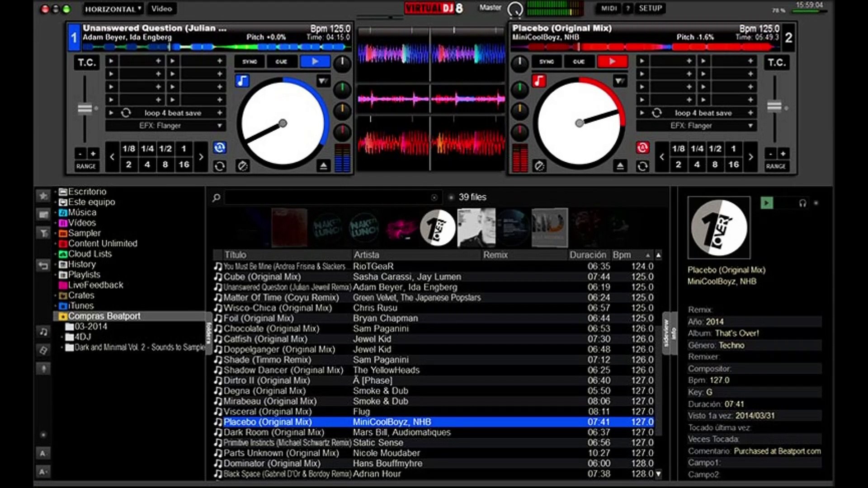Viewport: 868px width, 488px height.
Task: Click the back arrow icon in the sidebar
Action: [43, 266]
